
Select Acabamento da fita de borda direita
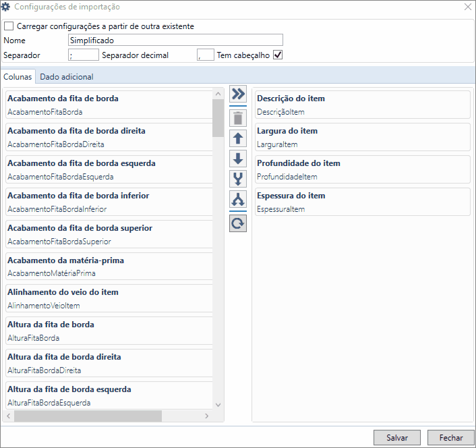tap(109, 137)
